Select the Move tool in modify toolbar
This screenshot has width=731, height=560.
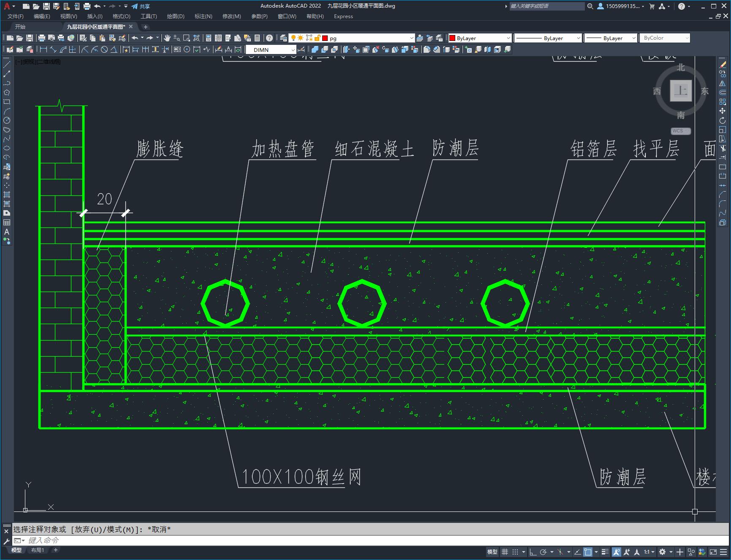pos(723,111)
